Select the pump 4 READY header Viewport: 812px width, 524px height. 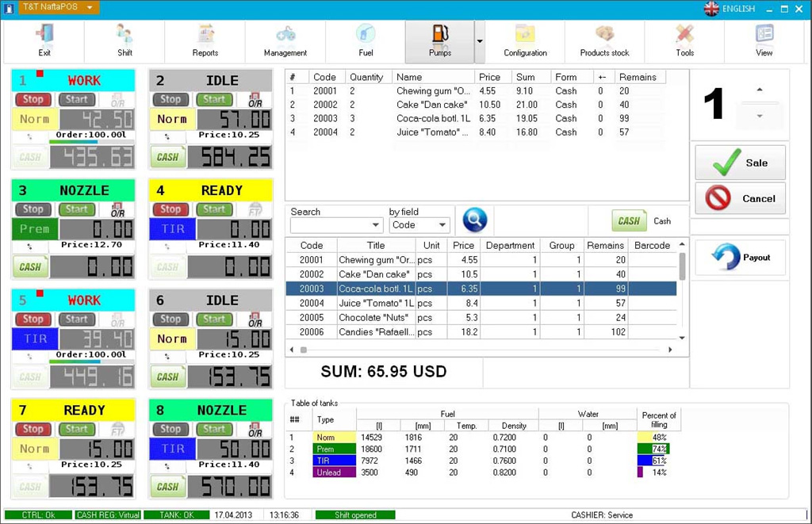[210, 190]
